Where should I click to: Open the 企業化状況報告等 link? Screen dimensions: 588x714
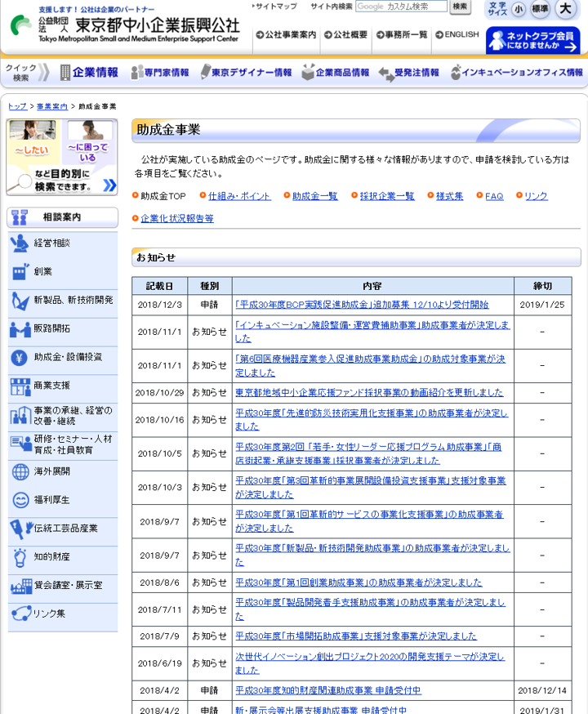(x=177, y=219)
